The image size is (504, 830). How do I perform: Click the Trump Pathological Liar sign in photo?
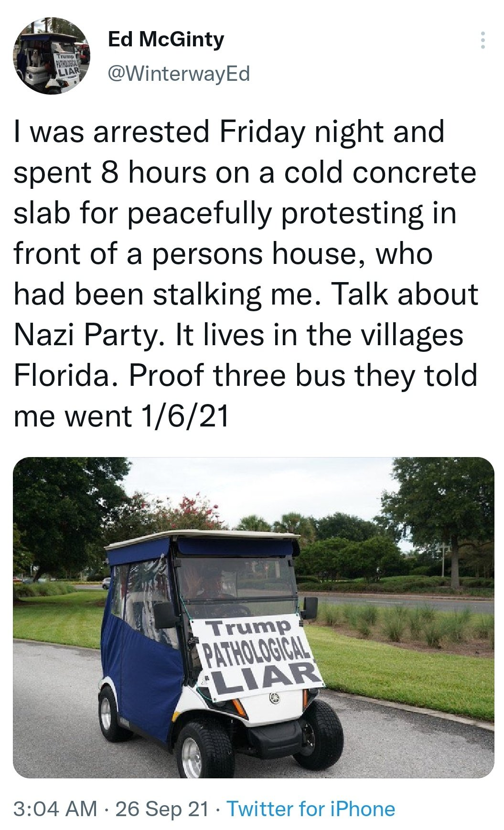pos(258,657)
